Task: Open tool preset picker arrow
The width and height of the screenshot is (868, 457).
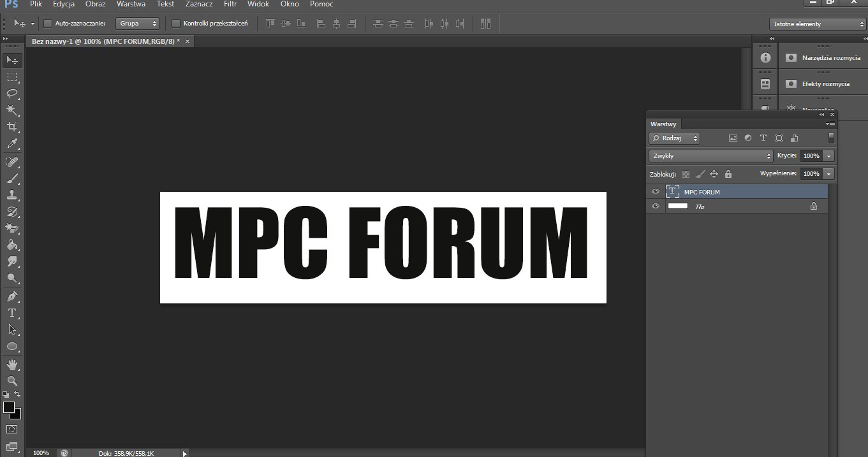Action: (x=33, y=24)
